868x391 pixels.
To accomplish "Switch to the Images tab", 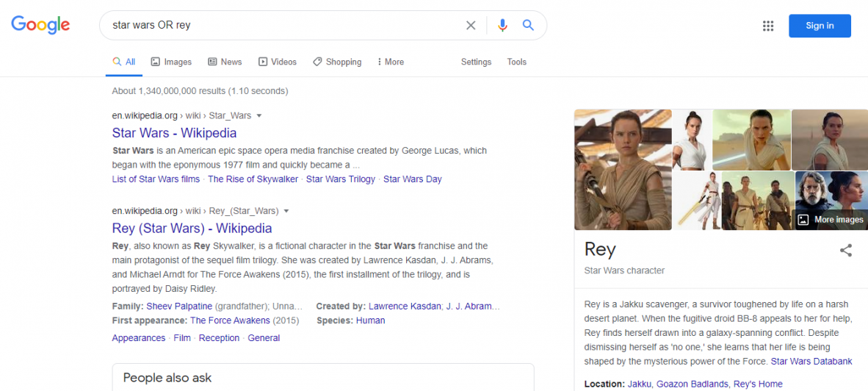I will 171,62.
